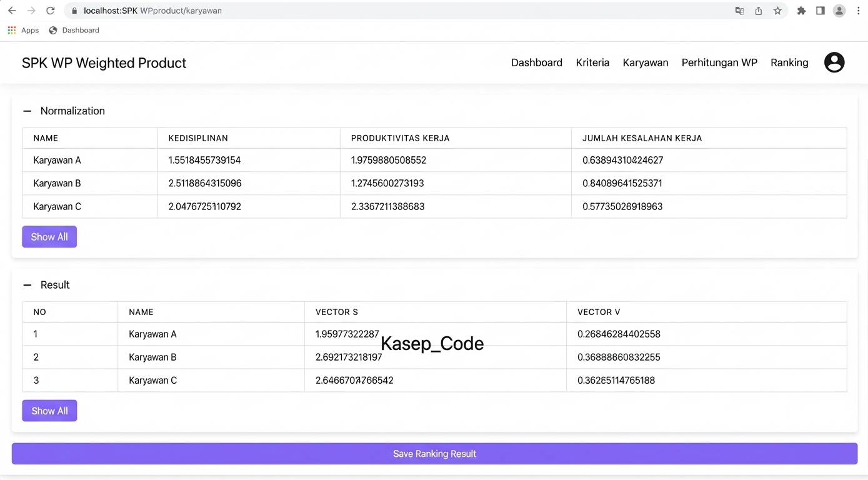Image resolution: width=868 pixels, height=480 pixels.
Task: Open the Chrome three-dot menu
Action: click(x=859, y=11)
